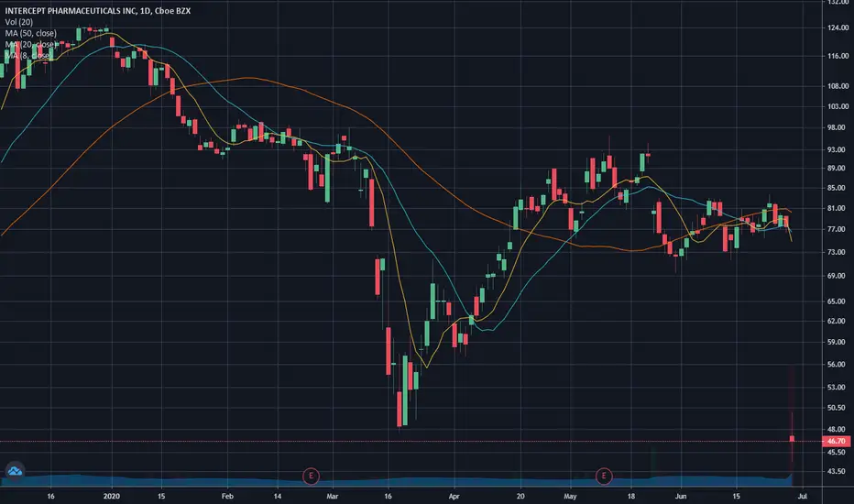
Task: Select the MA (8, close) indicator legend
Action: [28, 56]
